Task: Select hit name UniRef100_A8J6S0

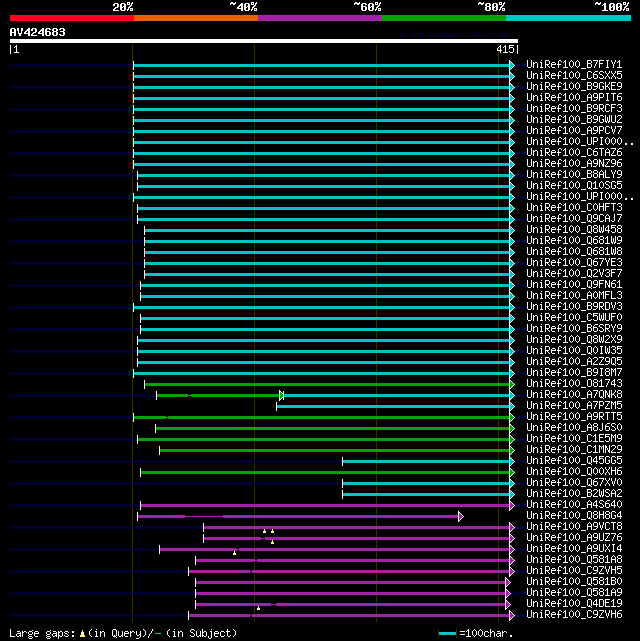Action: click(x=574, y=428)
